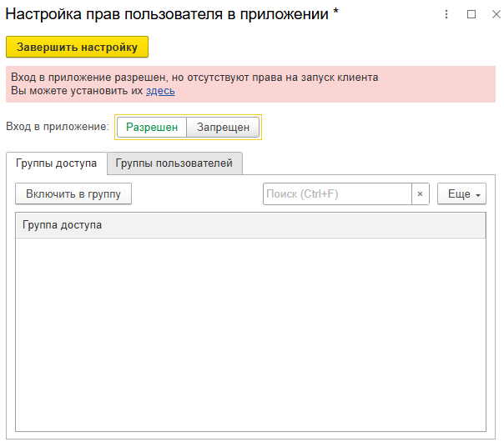Viewport: 504px width, 447px height.
Task: Maximize the settings dialog window
Action: tap(471, 14)
